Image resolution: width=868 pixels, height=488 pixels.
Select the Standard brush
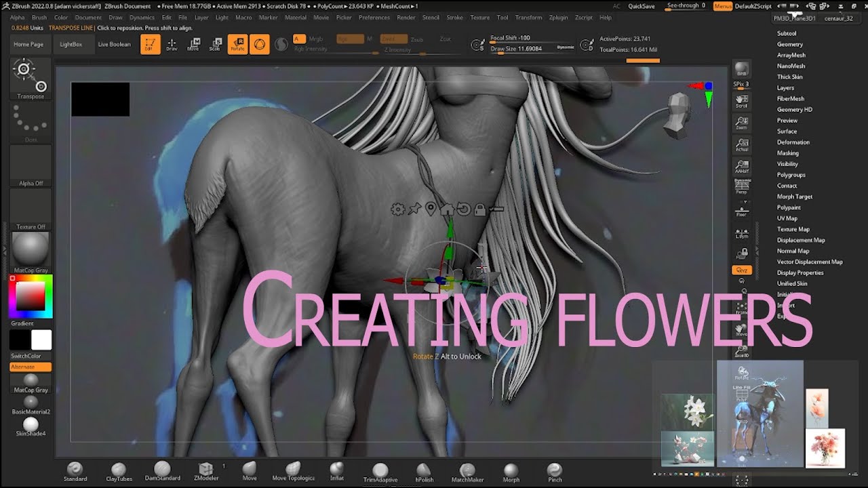(75, 472)
